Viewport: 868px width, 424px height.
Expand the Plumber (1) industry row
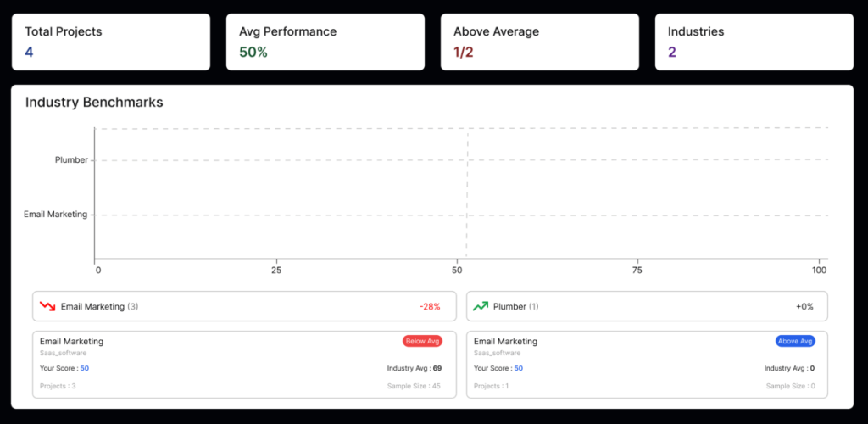click(647, 306)
